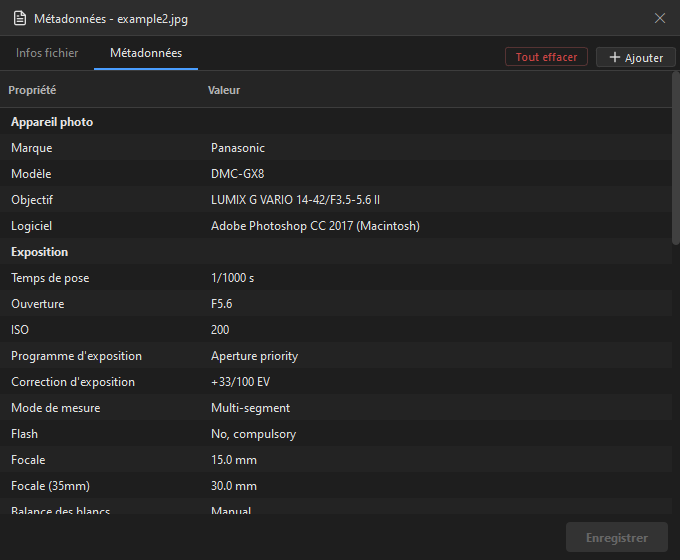Viewport: 680px width, 560px height.
Task: Select the Exposition section header
Action: (x=39, y=252)
